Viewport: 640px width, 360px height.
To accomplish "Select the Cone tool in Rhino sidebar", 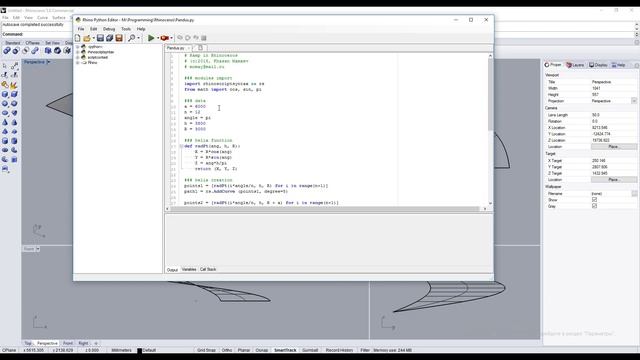I will (5, 122).
